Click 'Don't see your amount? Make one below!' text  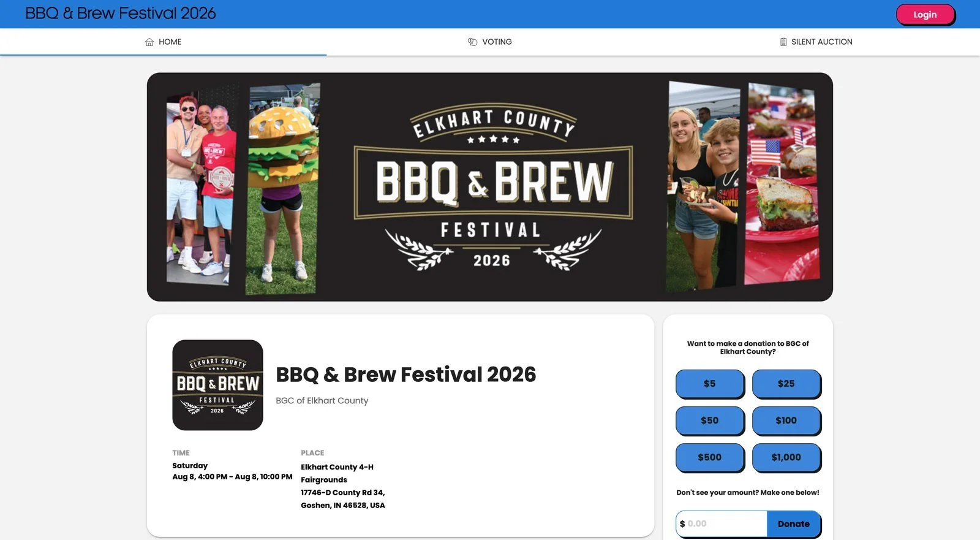click(x=748, y=492)
